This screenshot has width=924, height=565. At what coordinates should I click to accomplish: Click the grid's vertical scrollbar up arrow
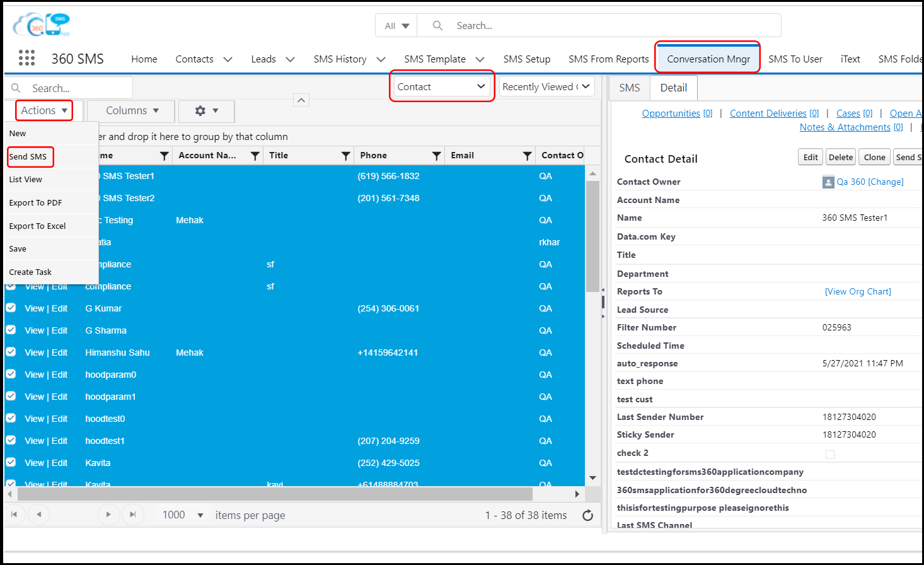click(592, 173)
